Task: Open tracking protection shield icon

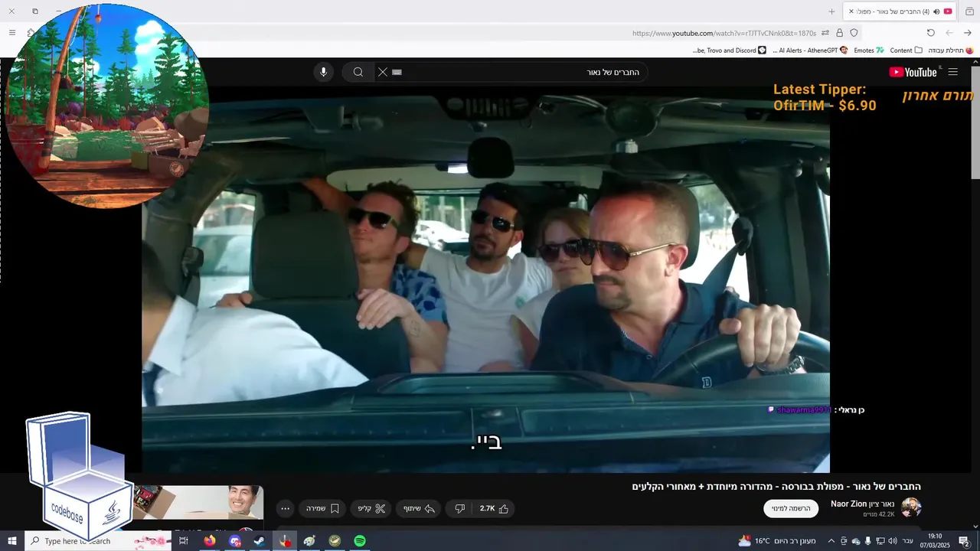Action: pyautogui.click(x=854, y=33)
